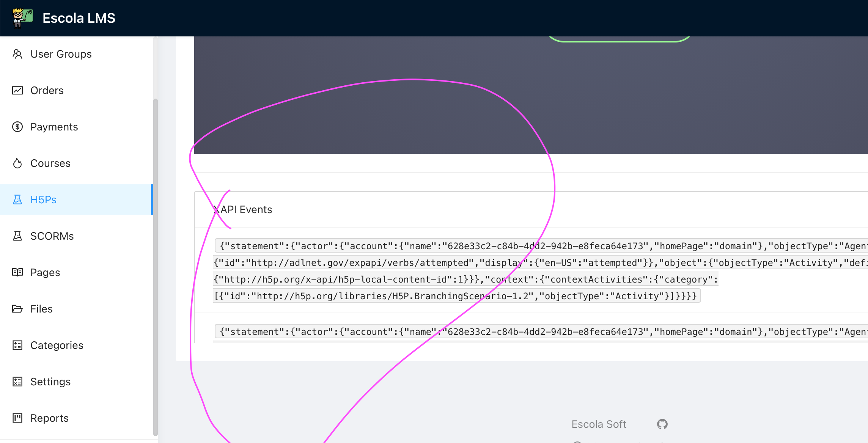The height and width of the screenshot is (443, 868).
Task: Click the SCORMs flask icon
Action: [x=17, y=236]
